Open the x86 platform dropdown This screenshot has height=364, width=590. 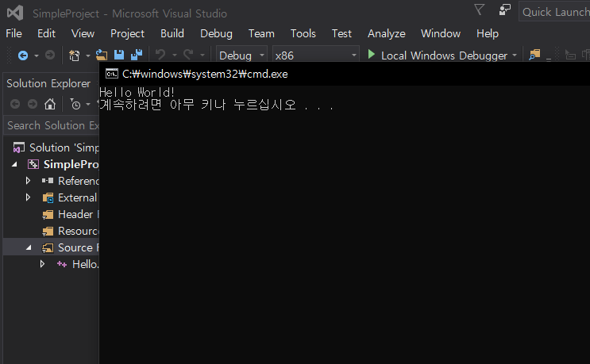pos(316,56)
